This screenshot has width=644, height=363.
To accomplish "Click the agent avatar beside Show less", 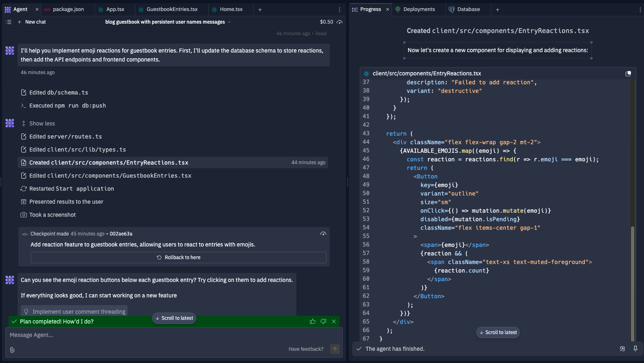I will (x=10, y=123).
